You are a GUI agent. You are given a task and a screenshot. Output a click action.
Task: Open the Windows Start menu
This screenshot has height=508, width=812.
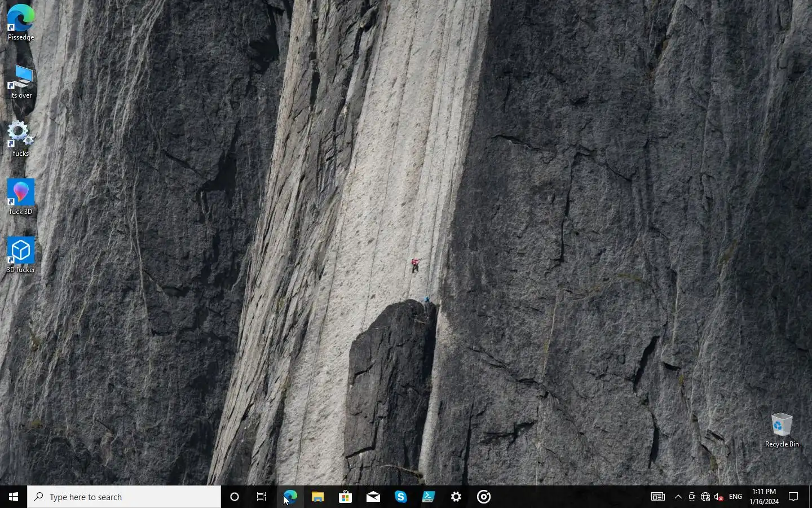point(14,497)
